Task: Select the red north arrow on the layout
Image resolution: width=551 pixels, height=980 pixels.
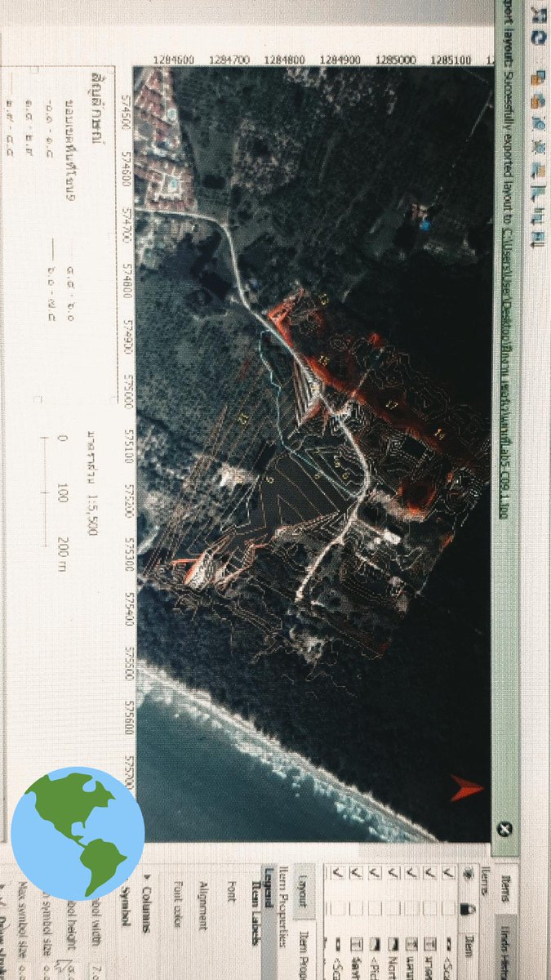Action: [466, 788]
